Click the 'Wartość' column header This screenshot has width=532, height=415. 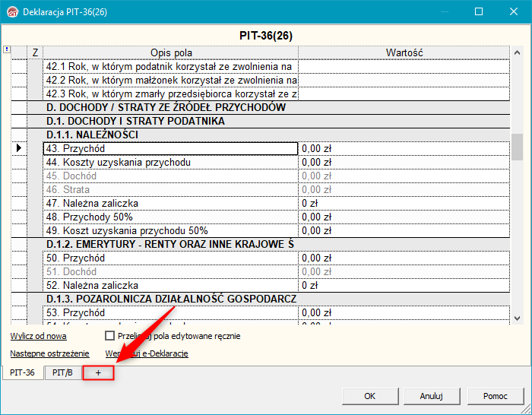click(x=404, y=52)
